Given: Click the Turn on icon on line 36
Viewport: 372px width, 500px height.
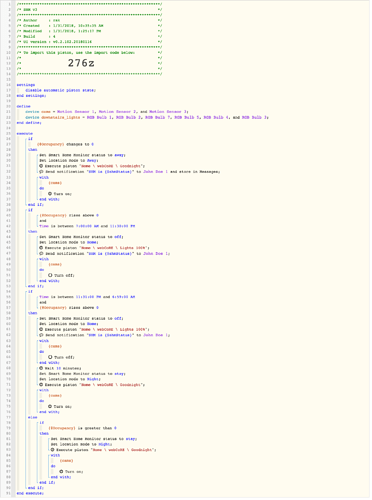Looking at the screenshot, I should (50, 194).
